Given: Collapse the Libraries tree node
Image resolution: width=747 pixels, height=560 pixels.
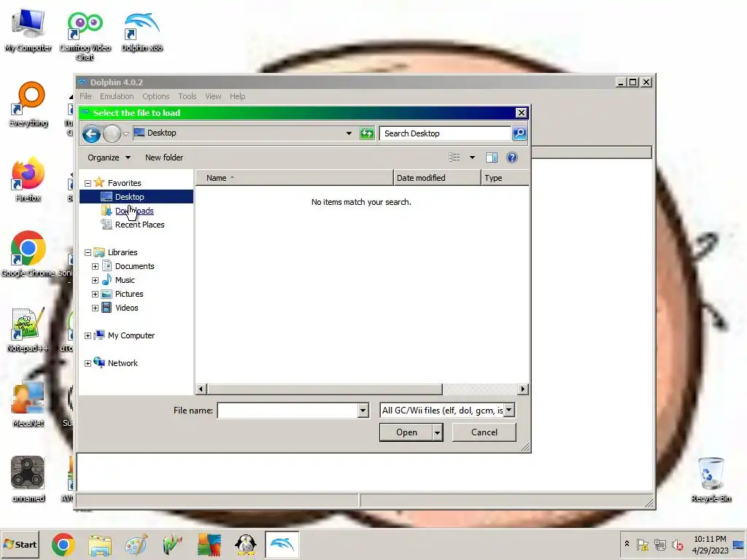Looking at the screenshot, I should 88,253.
